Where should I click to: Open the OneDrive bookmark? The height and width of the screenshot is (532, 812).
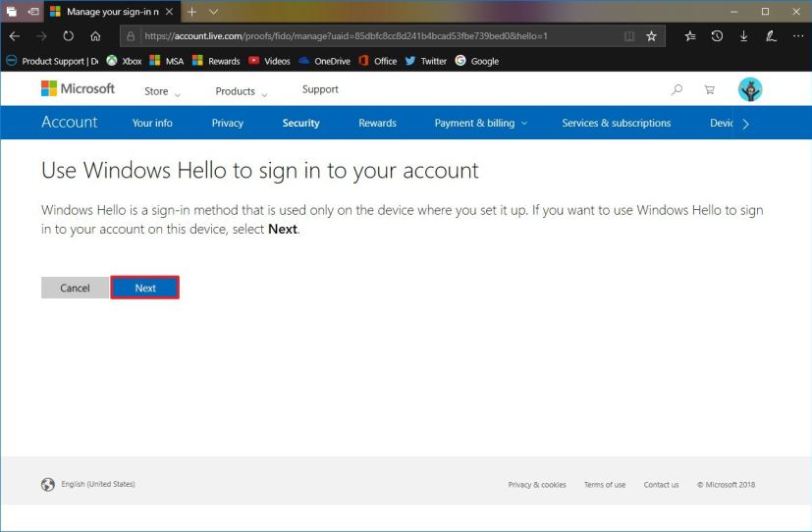(325, 61)
